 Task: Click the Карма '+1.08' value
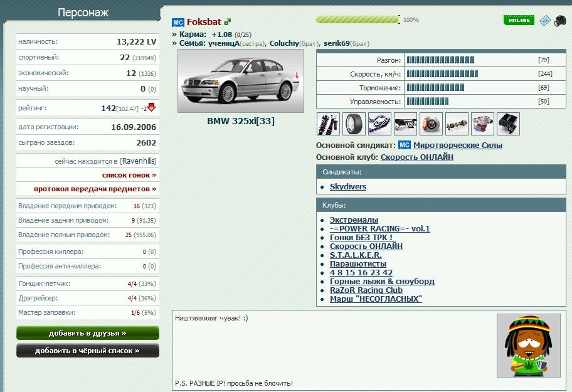click(x=222, y=34)
